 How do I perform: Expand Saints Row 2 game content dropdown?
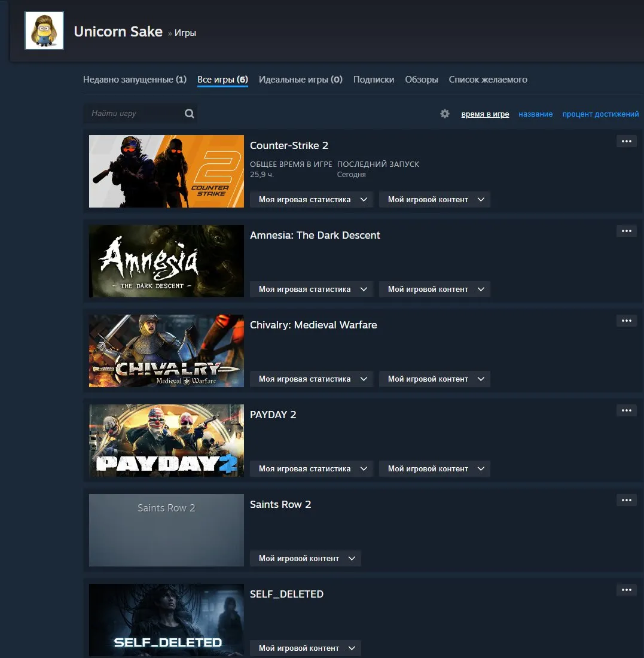tap(306, 559)
